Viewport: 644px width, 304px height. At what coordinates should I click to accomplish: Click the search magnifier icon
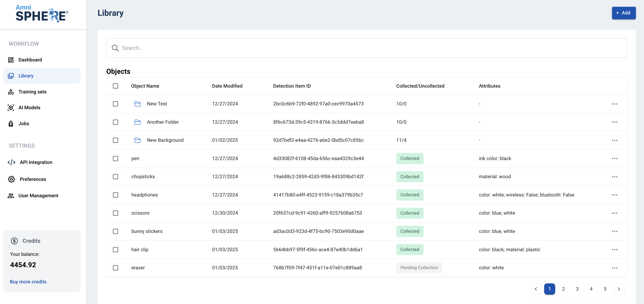pos(115,48)
